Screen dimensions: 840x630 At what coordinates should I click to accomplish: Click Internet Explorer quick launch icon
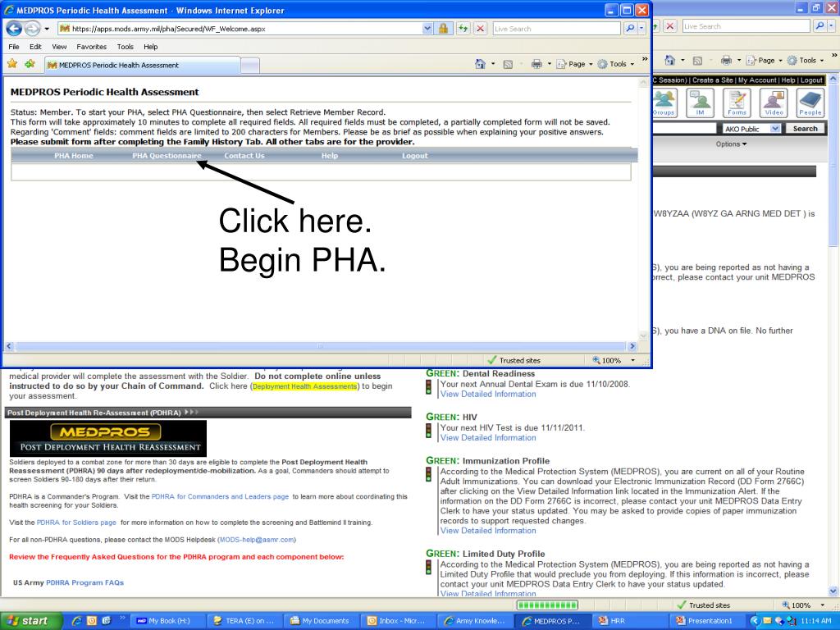76,621
